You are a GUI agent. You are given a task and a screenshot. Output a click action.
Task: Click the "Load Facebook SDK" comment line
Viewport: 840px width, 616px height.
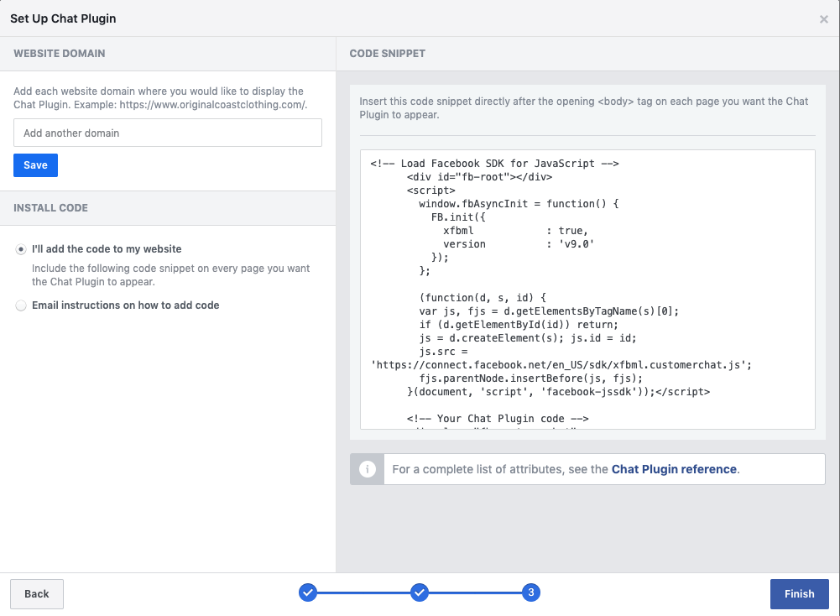click(x=494, y=164)
